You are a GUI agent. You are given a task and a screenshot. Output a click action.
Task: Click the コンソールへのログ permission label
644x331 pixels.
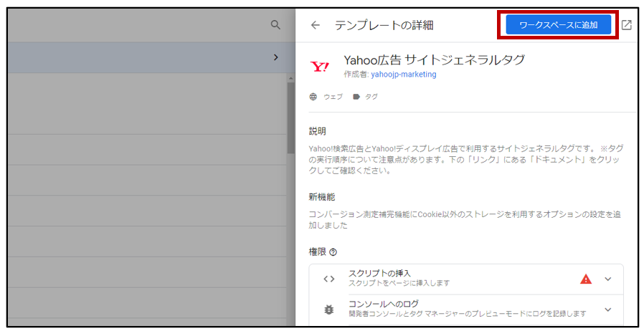(x=384, y=304)
